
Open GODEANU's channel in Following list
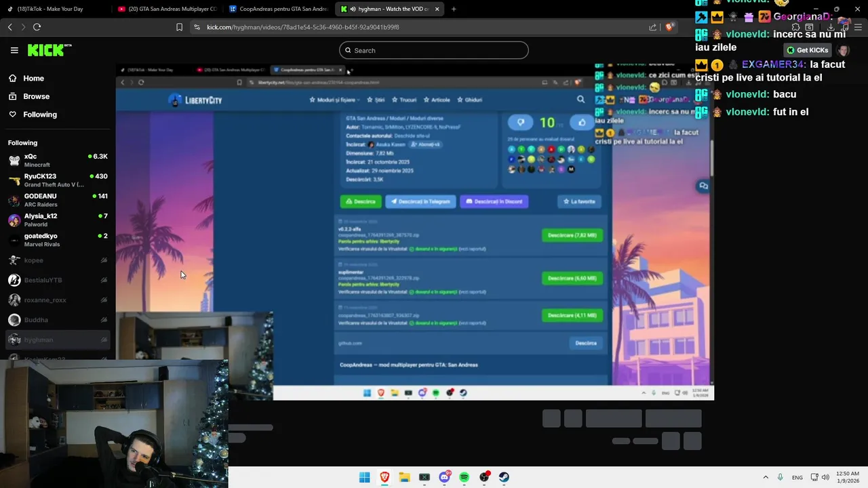click(x=58, y=200)
